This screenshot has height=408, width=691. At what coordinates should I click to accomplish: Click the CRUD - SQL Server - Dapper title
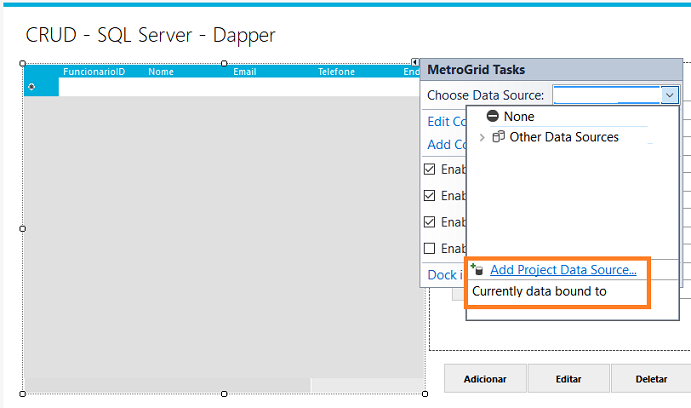pyautogui.click(x=150, y=35)
